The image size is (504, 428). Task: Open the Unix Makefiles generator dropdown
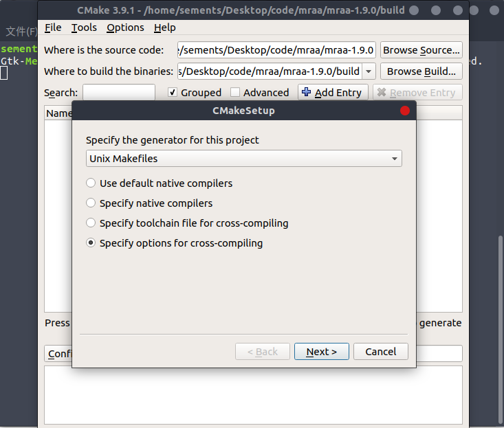pyautogui.click(x=244, y=159)
